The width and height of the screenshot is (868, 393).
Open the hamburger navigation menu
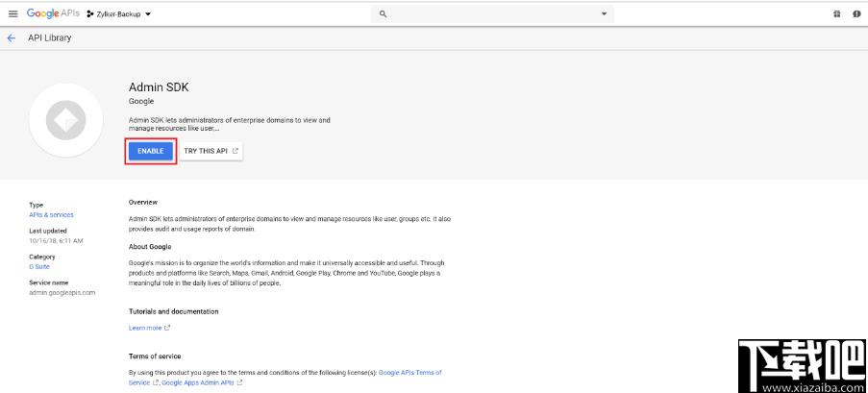[x=12, y=13]
